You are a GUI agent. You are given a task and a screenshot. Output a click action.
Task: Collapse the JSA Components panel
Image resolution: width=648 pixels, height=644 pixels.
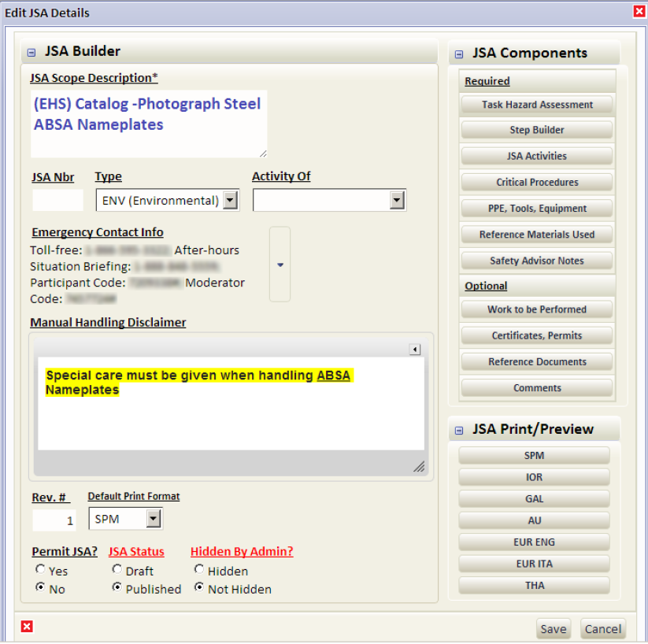[459, 54]
